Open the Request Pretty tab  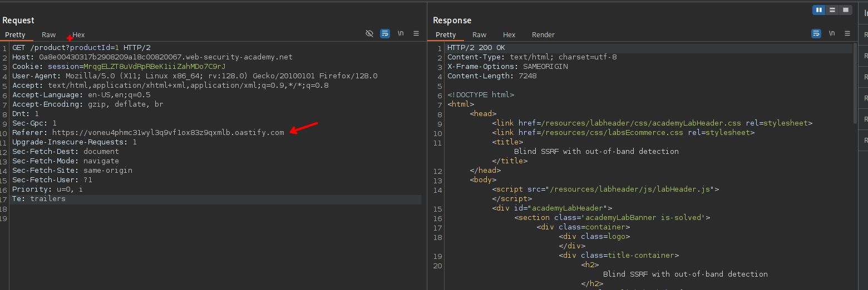[x=16, y=35]
